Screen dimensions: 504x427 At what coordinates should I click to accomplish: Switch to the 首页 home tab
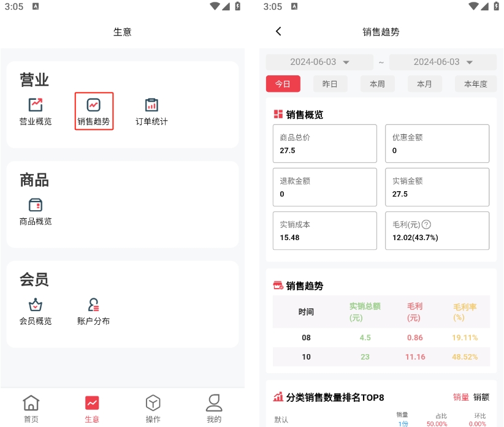coord(31,409)
